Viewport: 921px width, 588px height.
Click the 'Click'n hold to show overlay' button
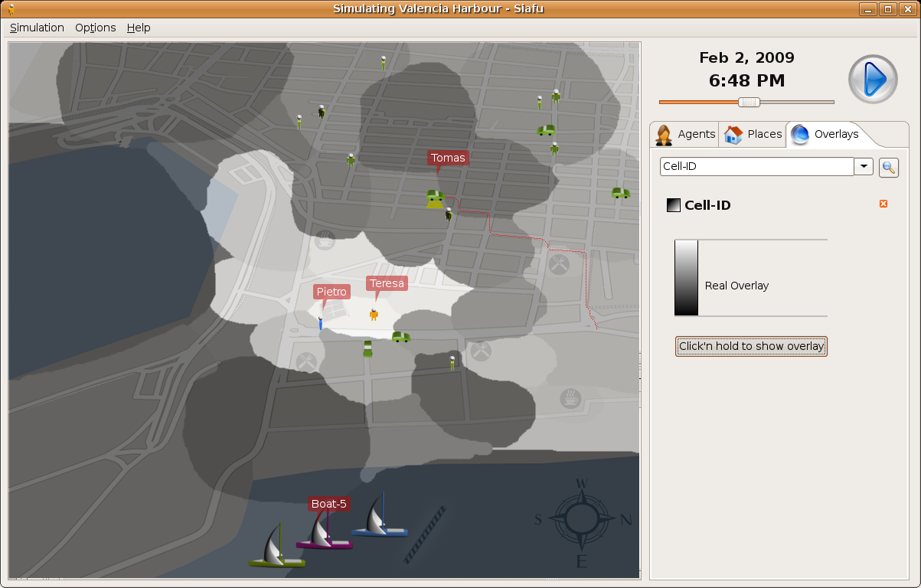[x=752, y=346]
